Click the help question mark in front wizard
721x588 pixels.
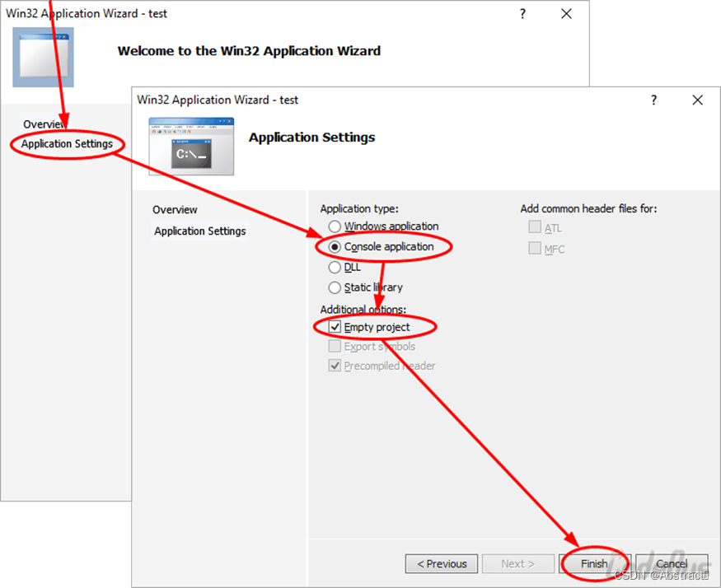(x=653, y=100)
